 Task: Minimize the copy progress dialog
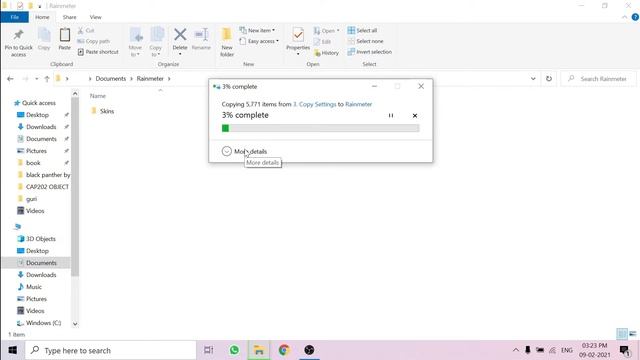pos(374,87)
